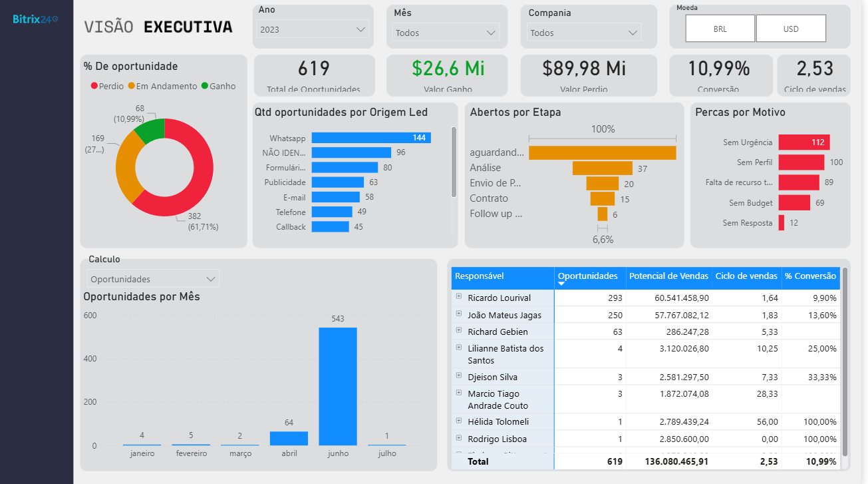Click plus icon beside Djeison Silva

click(459, 376)
